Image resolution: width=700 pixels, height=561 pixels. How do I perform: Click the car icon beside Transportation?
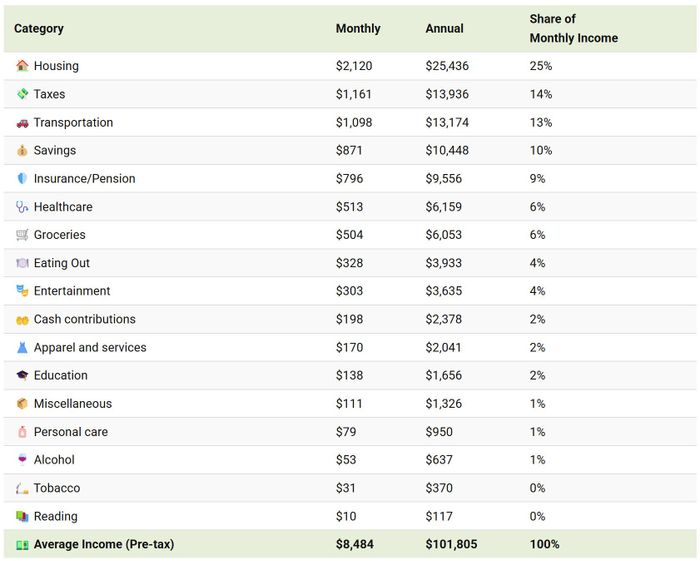[x=22, y=122]
